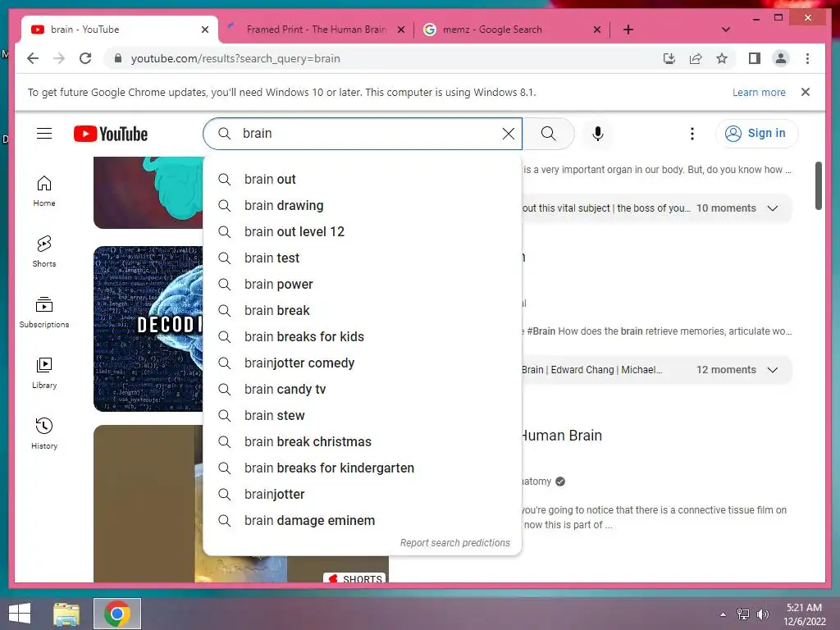Clear the search box with the X icon
Screen dimensions: 840x630
click(x=509, y=134)
